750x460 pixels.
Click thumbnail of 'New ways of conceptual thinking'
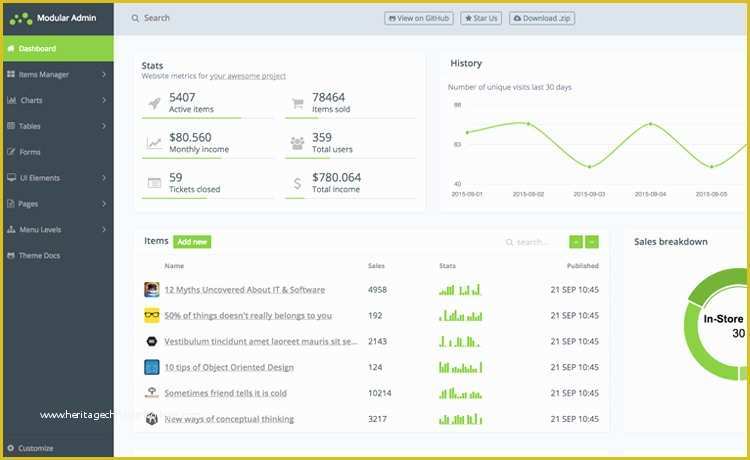coord(152,419)
